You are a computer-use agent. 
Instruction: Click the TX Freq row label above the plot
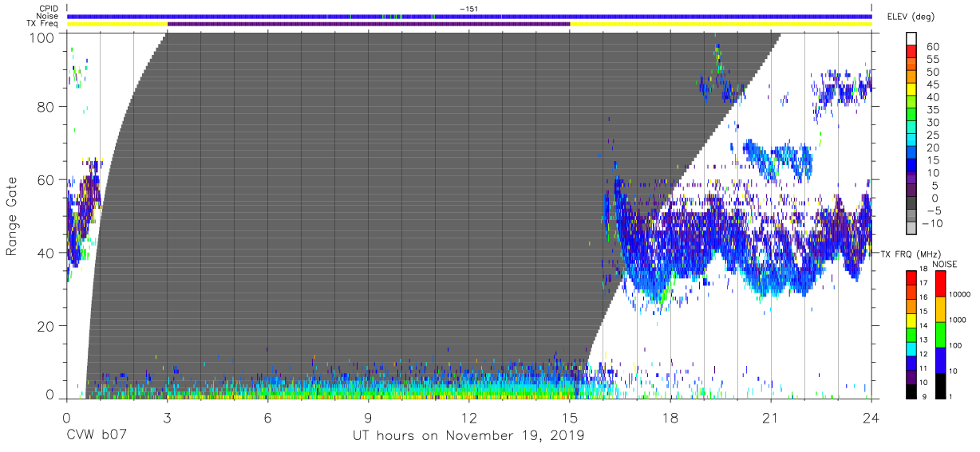point(42,24)
